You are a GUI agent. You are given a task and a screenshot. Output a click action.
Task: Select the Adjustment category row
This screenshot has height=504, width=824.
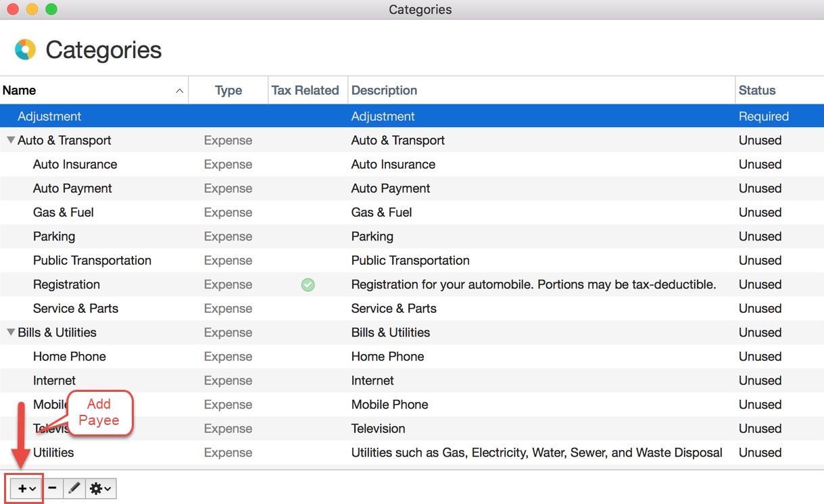click(49, 116)
